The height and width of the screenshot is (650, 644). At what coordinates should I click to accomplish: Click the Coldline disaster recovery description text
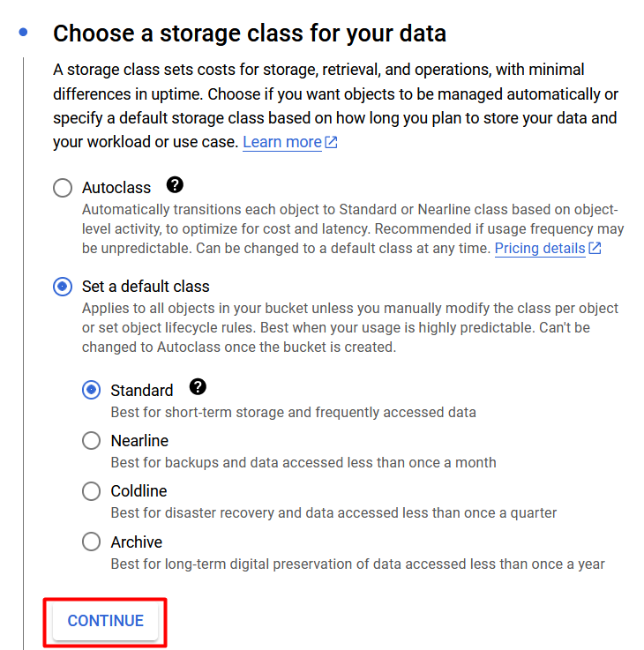333,513
